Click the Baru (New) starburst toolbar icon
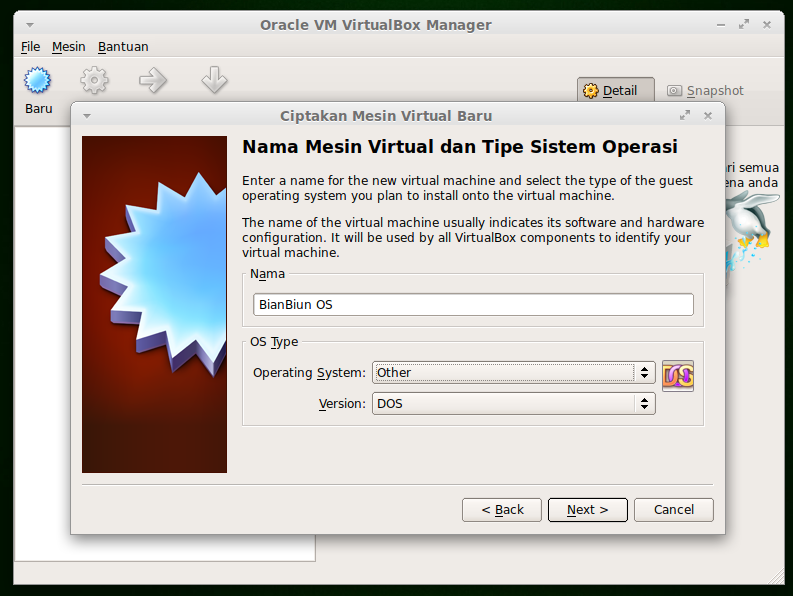The image size is (793, 596). click(x=37, y=80)
